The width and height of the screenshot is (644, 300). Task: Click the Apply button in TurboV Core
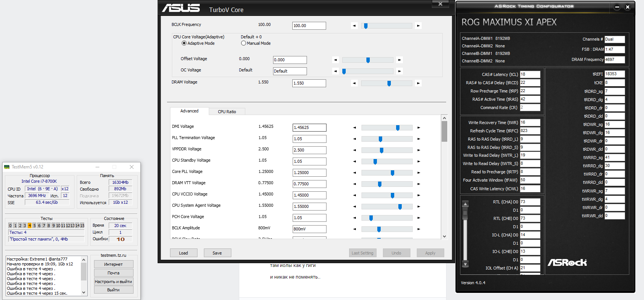coord(430,253)
